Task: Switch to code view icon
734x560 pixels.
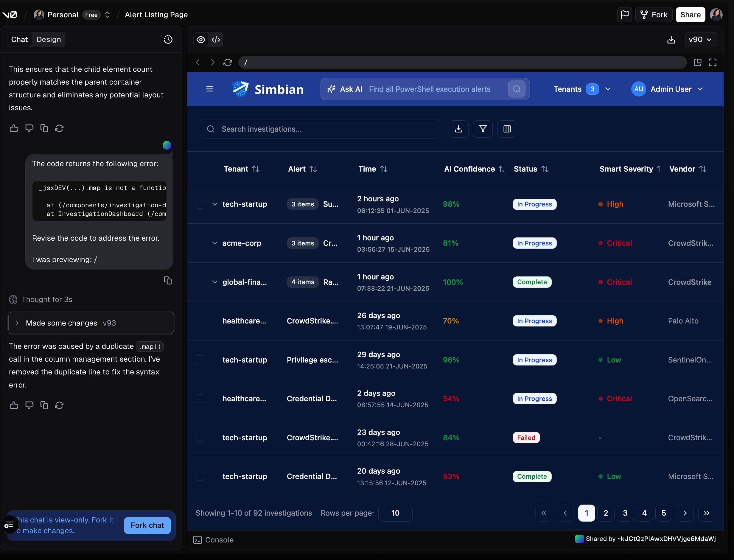Action: coord(216,40)
